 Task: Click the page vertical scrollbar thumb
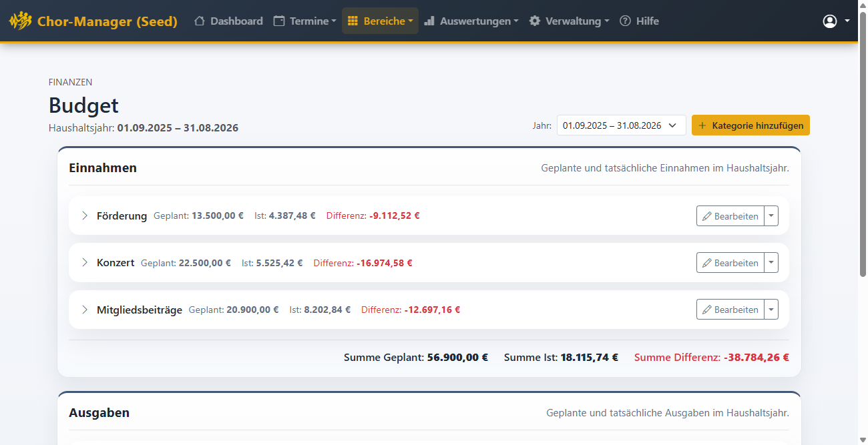click(863, 143)
